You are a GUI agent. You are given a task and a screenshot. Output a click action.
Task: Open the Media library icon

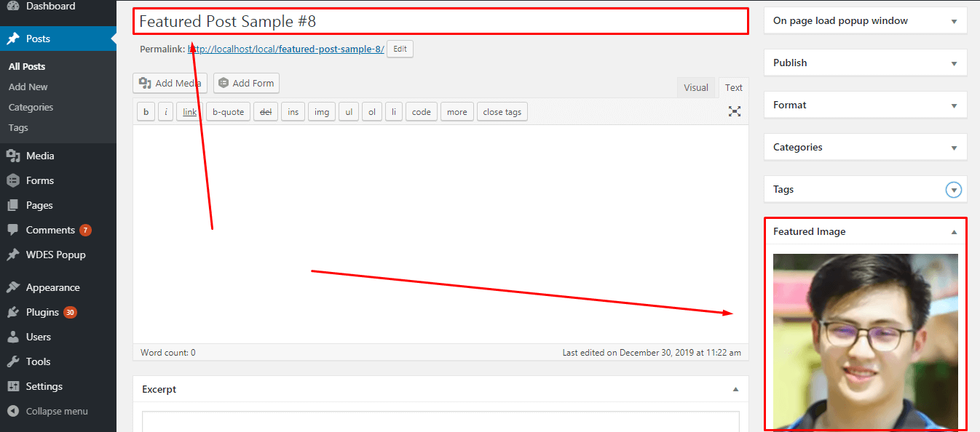tap(13, 156)
